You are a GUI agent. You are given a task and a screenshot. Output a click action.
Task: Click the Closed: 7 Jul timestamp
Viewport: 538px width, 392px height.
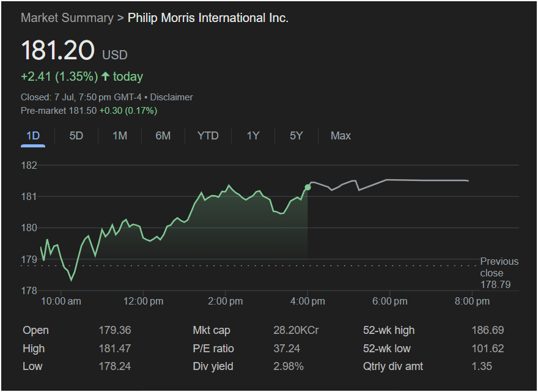click(81, 97)
